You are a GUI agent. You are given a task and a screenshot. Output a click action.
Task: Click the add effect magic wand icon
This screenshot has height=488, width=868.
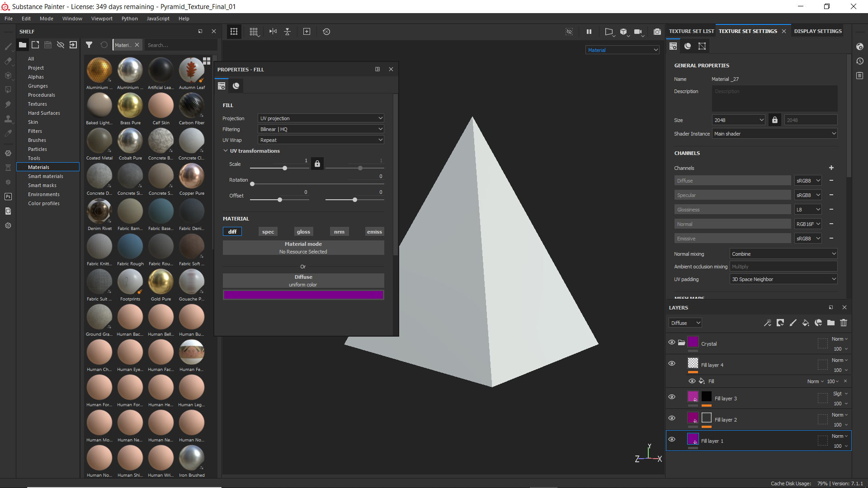767,323
